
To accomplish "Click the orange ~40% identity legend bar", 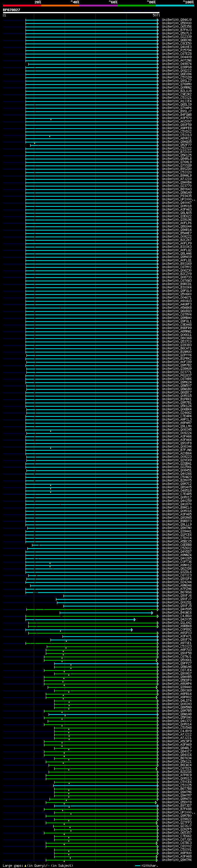I will pyautogui.click(x=60, y=6).
